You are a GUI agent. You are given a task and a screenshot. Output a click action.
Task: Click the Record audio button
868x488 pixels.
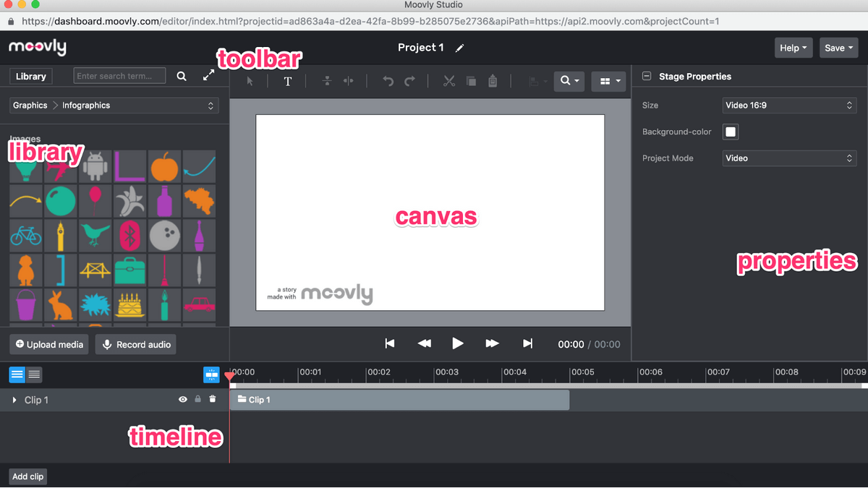point(136,344)
